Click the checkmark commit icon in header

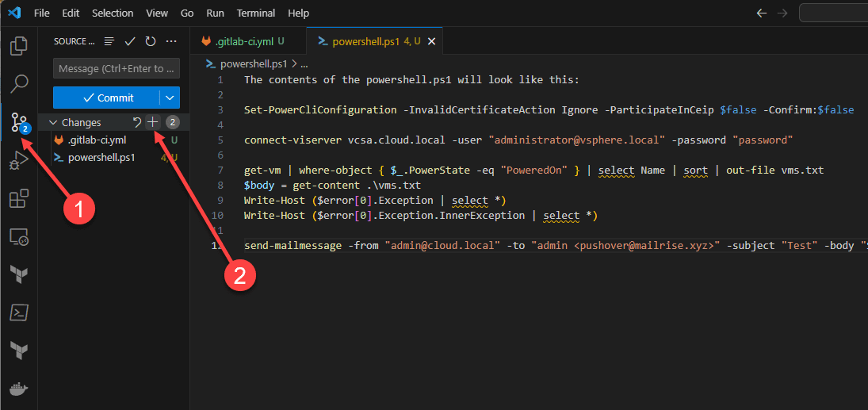[130, 41]
